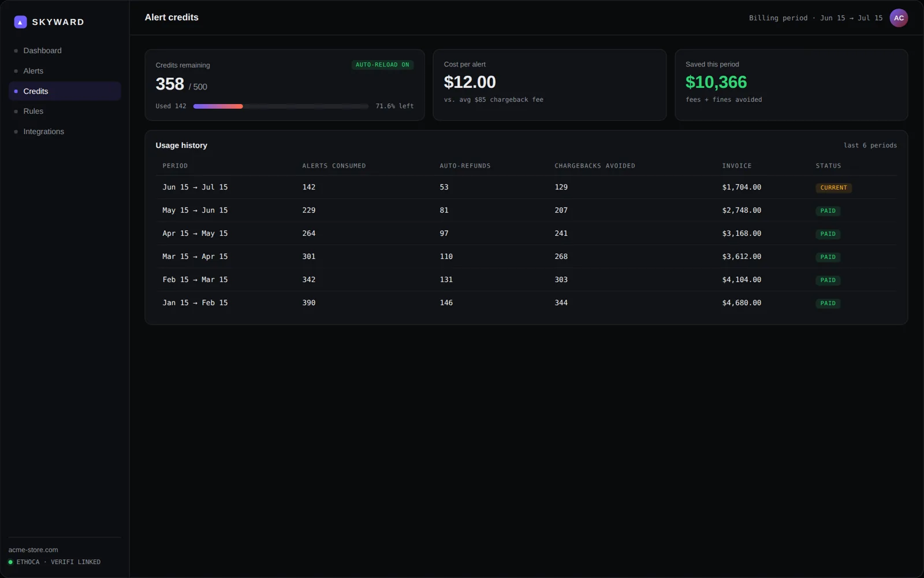The width and height of the screenshot is (924, 578).
Task: Click the Used 142 label
Action: [x=171, y=106]
